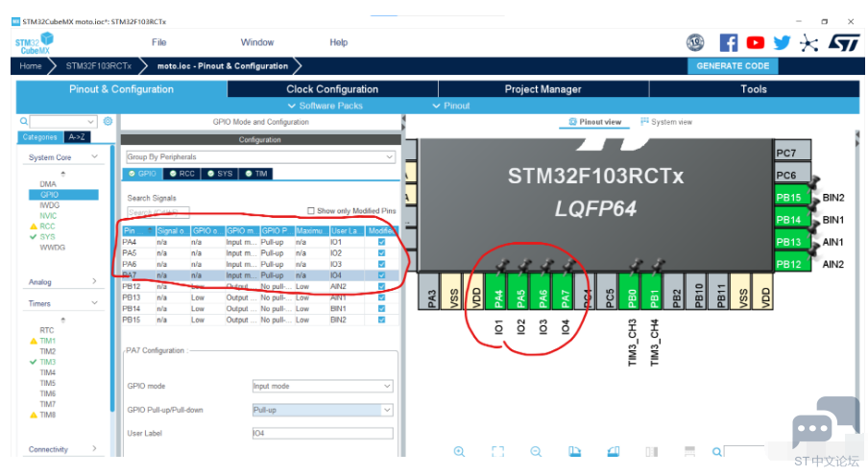This screenshot has width=868, height=476.
Task: Toggle Modified checkbox for PA4 row
Action: [381, 242]
